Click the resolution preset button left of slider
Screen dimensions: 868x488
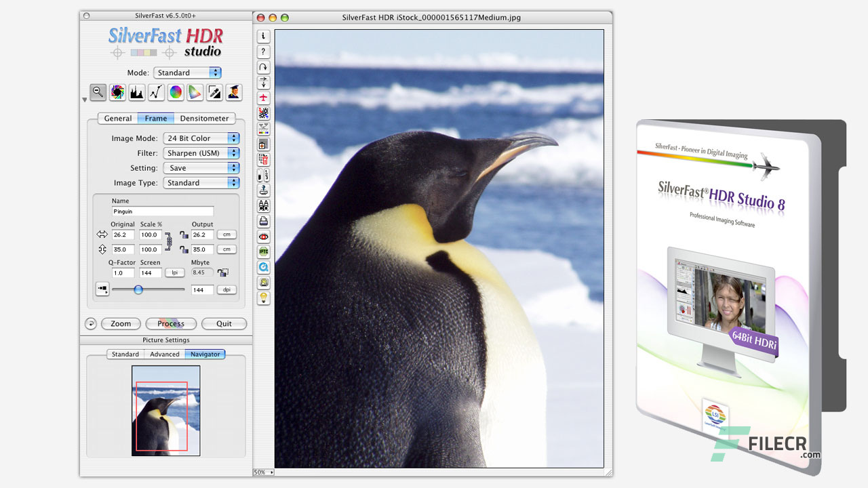(x=102, y=289)
